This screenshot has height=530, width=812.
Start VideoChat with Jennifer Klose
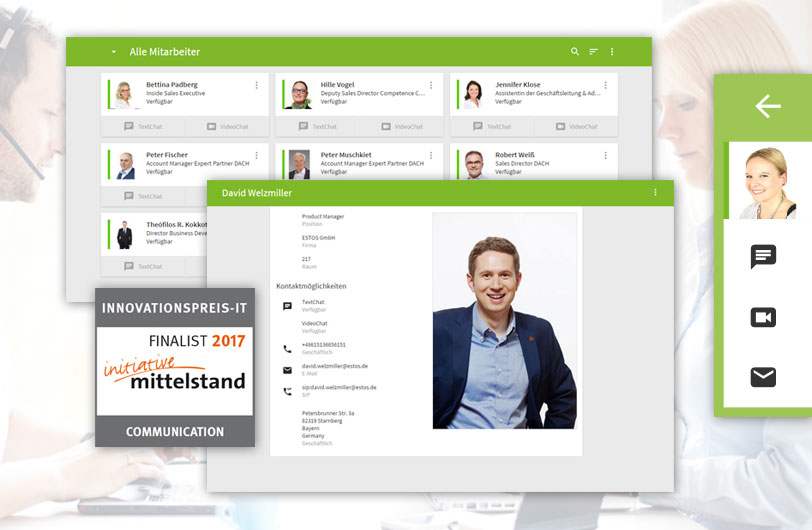[x=576, y=126]
